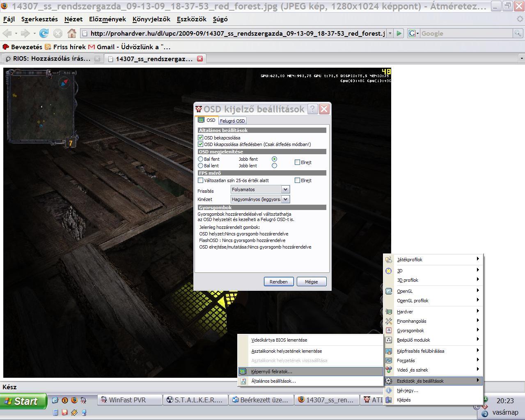Click the Videó és színek icon

(x=389, y=370)
